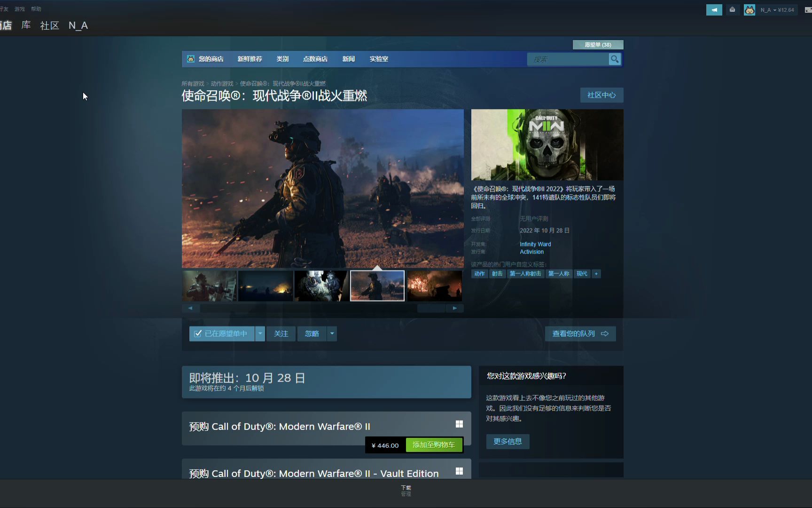Click the release date 2022 年 10 月 28 日

pos(545,230)
